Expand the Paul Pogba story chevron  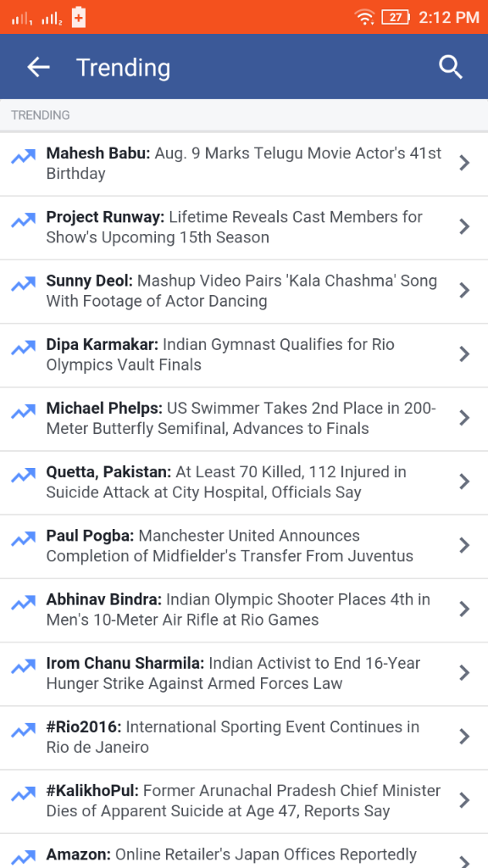[x=465, y=545]
